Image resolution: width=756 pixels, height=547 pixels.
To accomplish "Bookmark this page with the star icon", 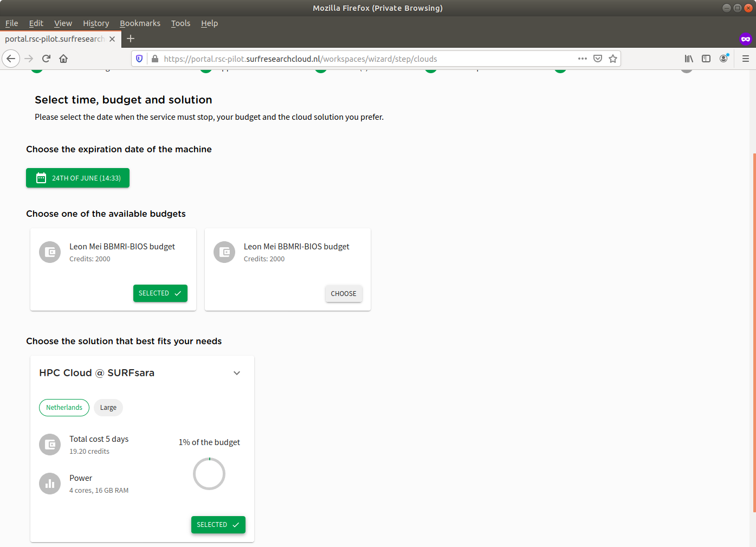I will tap(613, 59).
